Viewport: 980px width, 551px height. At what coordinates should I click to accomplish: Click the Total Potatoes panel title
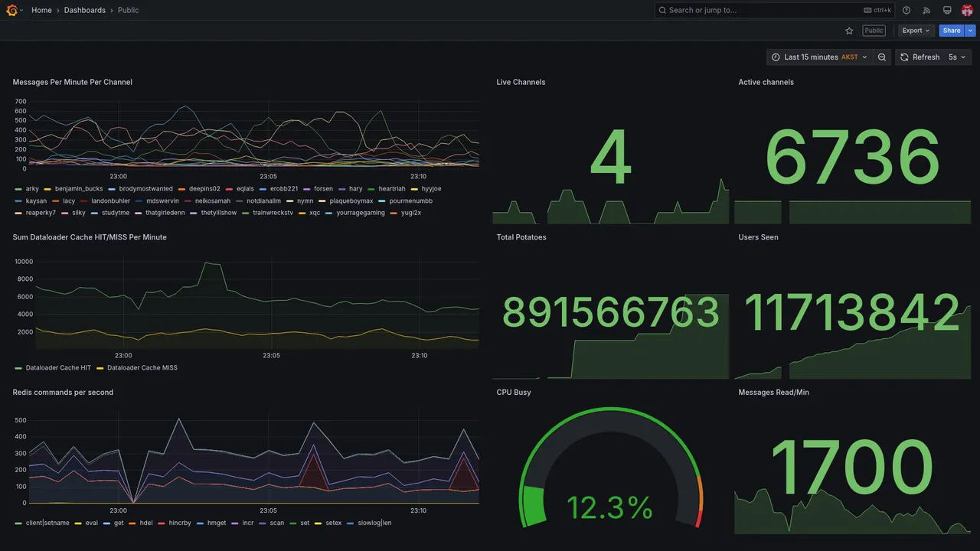521,237
